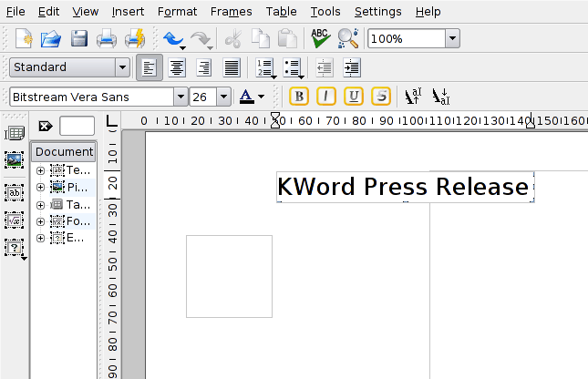Toggle Italic formatting
This screenshot has width=588, height=379.
point(326,97)
